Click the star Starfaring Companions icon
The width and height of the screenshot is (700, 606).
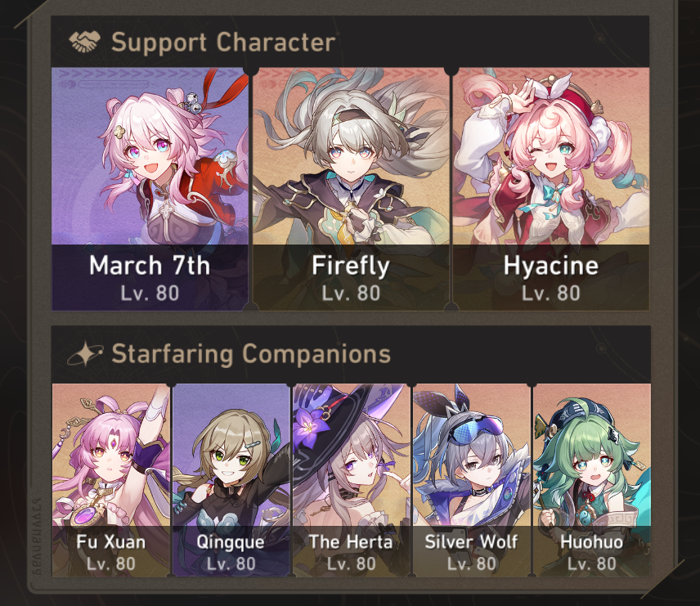85,354
